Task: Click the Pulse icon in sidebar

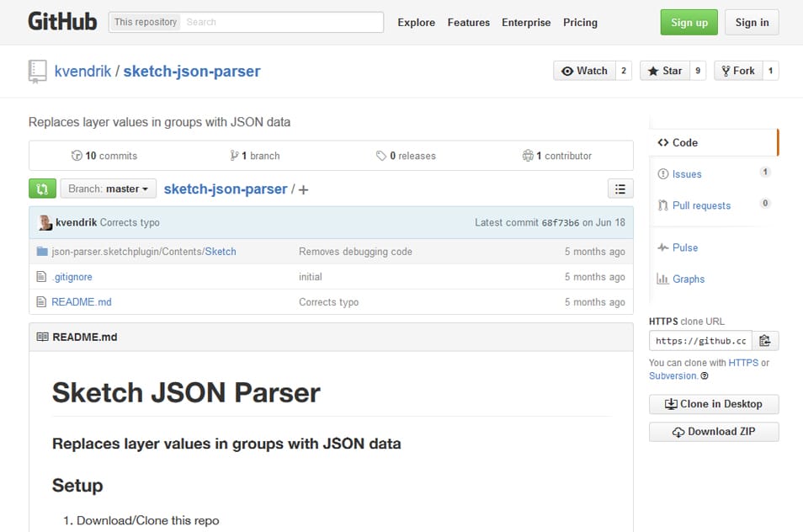Action: pyautogui.click(x=663, y=247)
